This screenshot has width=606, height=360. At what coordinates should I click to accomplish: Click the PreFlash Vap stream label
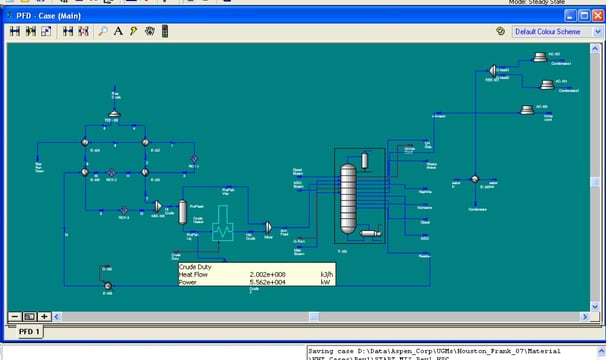[x=228, y=191]
